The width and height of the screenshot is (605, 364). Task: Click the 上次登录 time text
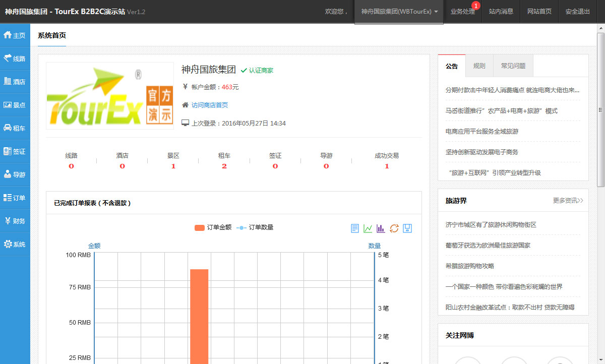(238, 123)
